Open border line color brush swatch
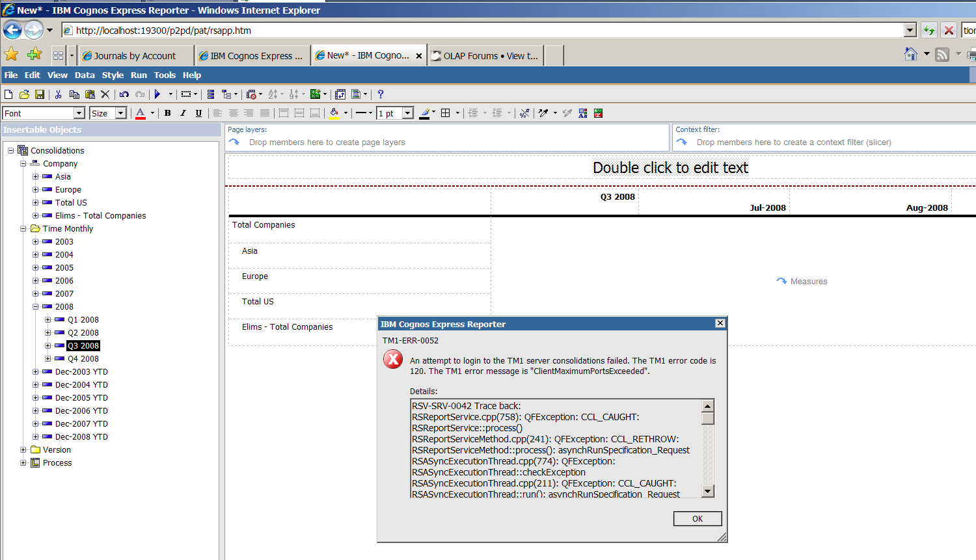The height and width of the screenshot is (560, 976). (424, 113)
